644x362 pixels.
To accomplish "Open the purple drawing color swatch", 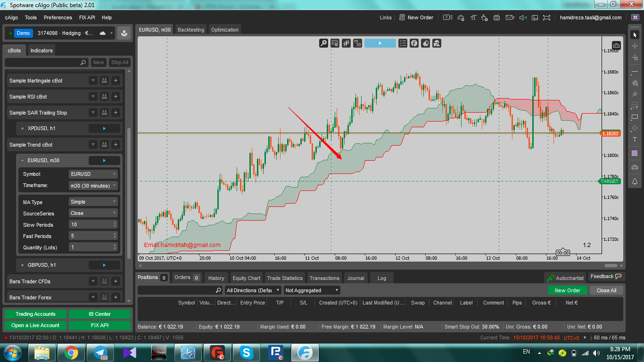I will coord(635,153).
